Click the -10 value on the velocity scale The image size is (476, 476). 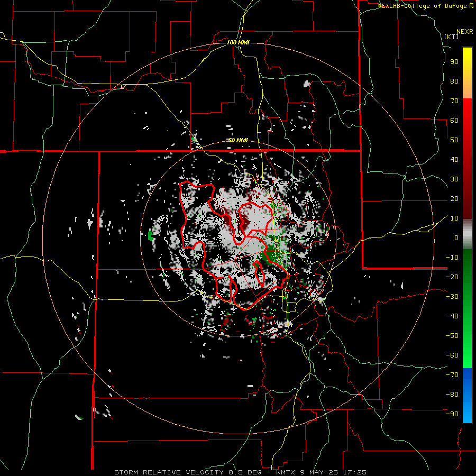[x=452, y=258]
